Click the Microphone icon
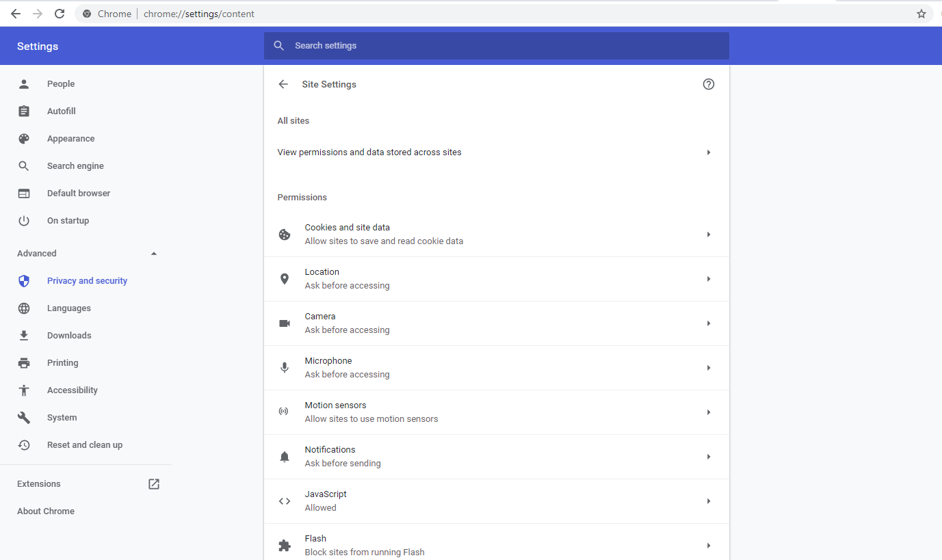The width and height of the screenshot is (942, 560). coord(285,368)
